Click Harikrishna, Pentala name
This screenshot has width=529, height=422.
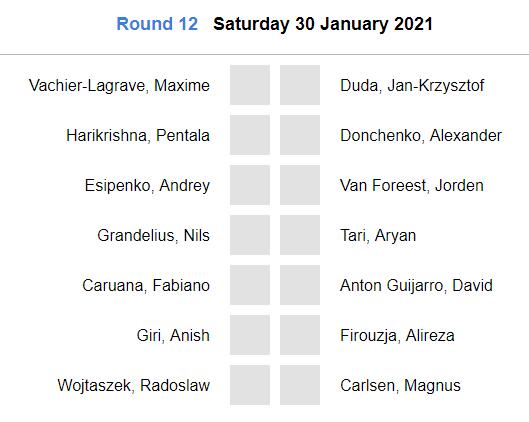point(138,135)
